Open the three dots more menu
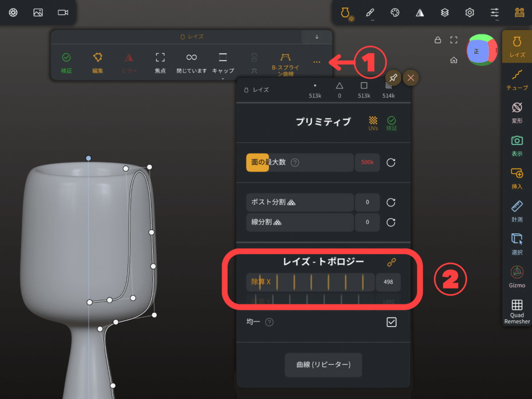 coord(317,63)
